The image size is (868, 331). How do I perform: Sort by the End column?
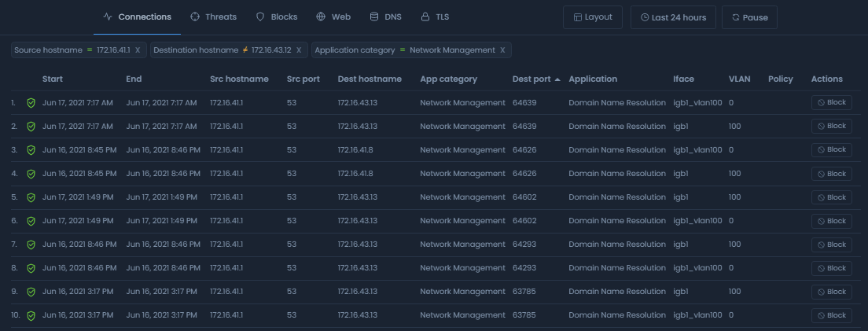pyautogui.click(x=134, y=79)
